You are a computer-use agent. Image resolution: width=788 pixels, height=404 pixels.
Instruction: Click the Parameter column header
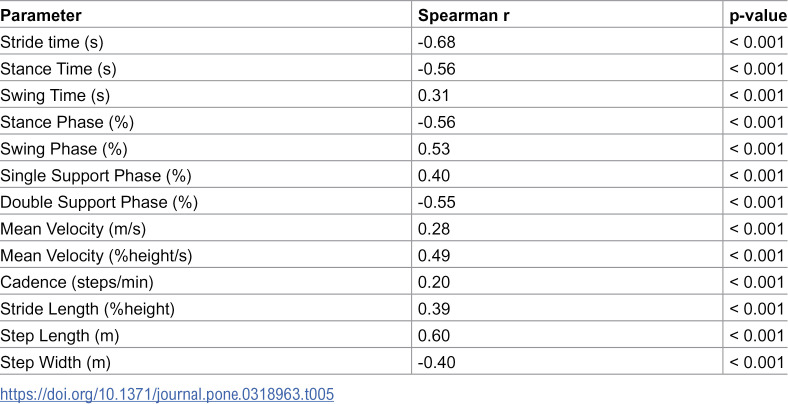click(x=41, y=16)
